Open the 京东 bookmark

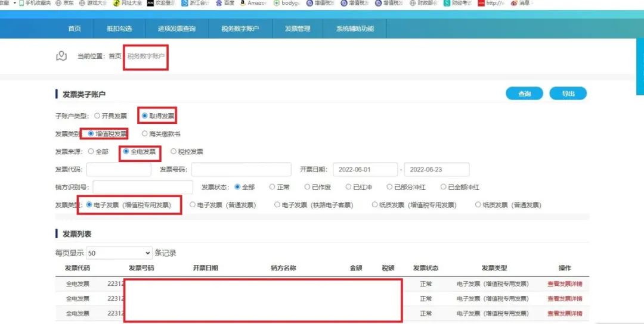coord(64,3)
